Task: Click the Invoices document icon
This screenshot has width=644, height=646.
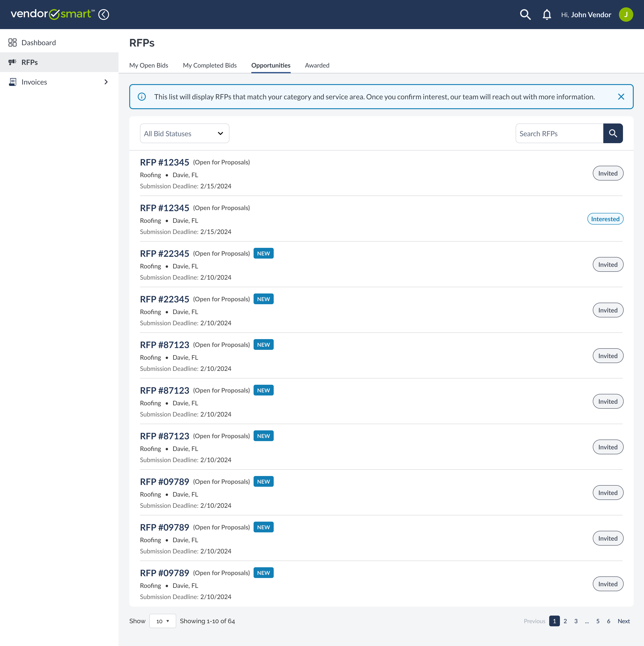Action: point(12,82)
